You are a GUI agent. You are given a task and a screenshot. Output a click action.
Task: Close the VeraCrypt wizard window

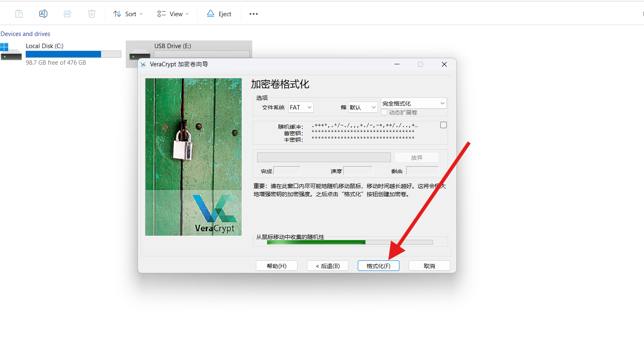click(x=444, y=64)
